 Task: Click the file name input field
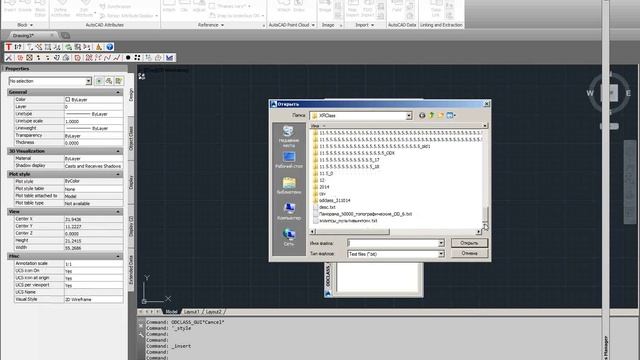coord(392,243)
